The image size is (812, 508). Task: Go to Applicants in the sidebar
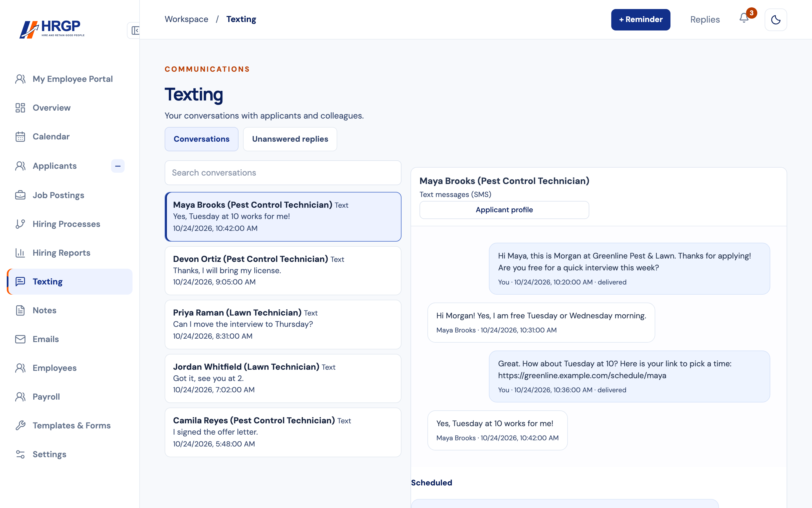(55, 166)
